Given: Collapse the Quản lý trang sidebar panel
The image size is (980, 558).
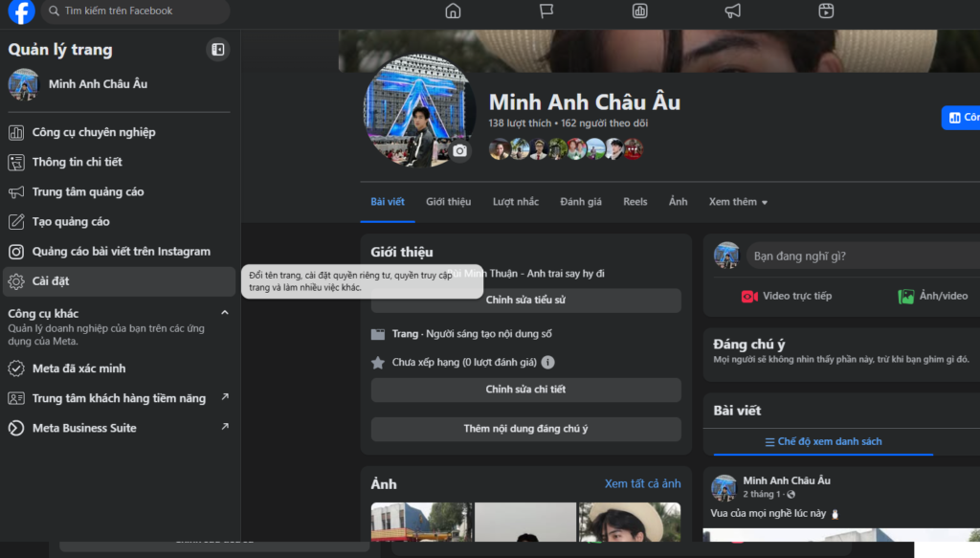Looking at the screenshot, I should (x=218, y=48).
